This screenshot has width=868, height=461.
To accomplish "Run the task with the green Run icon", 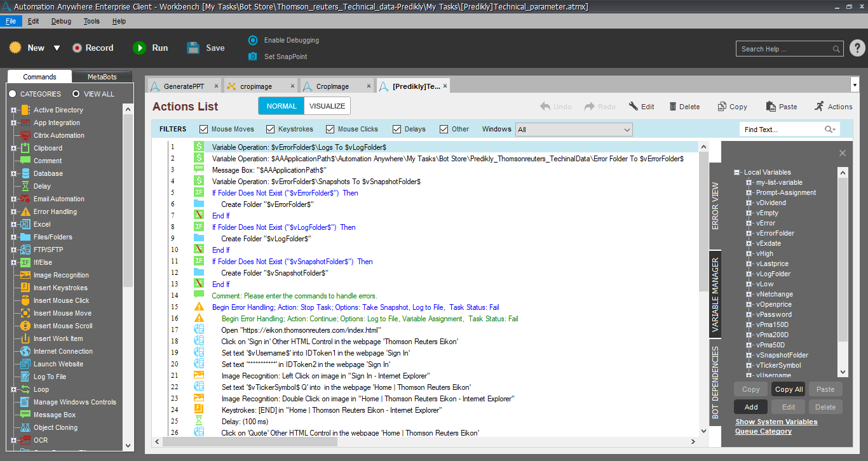I will pos(139,48).
